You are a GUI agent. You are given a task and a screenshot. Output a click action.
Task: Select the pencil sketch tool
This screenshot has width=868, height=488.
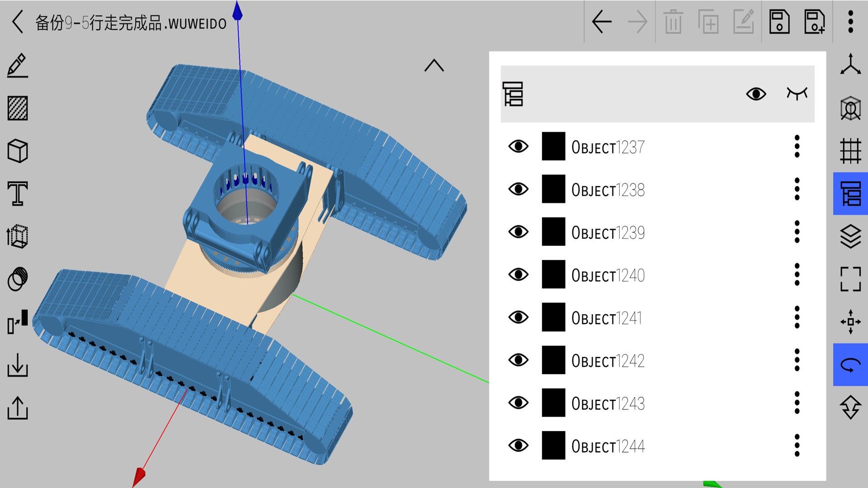coord(18,66)
